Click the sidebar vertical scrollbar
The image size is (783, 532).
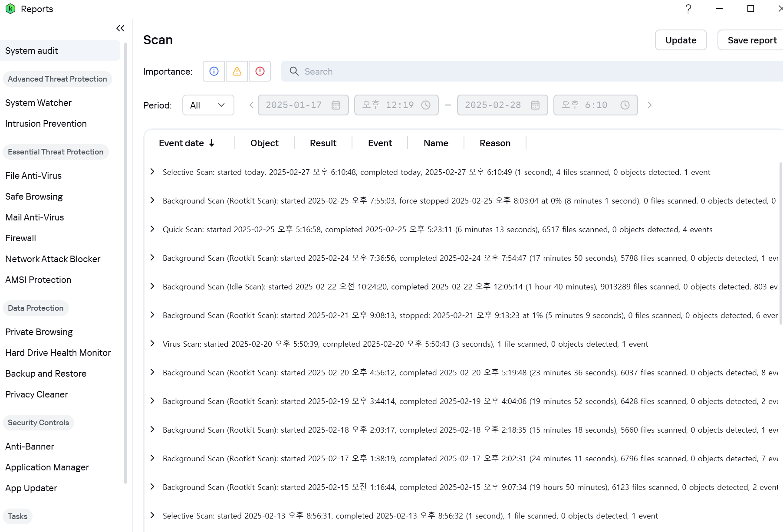[125, 263]
